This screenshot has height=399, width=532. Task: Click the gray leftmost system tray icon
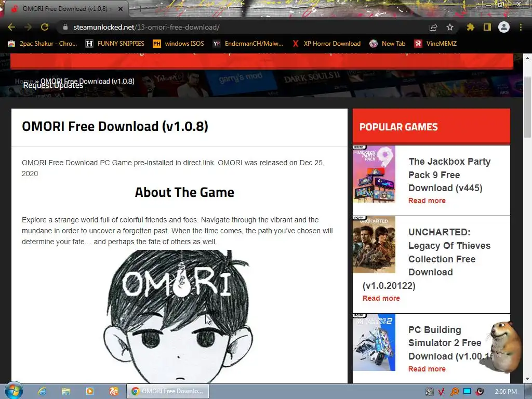[429, 392]
